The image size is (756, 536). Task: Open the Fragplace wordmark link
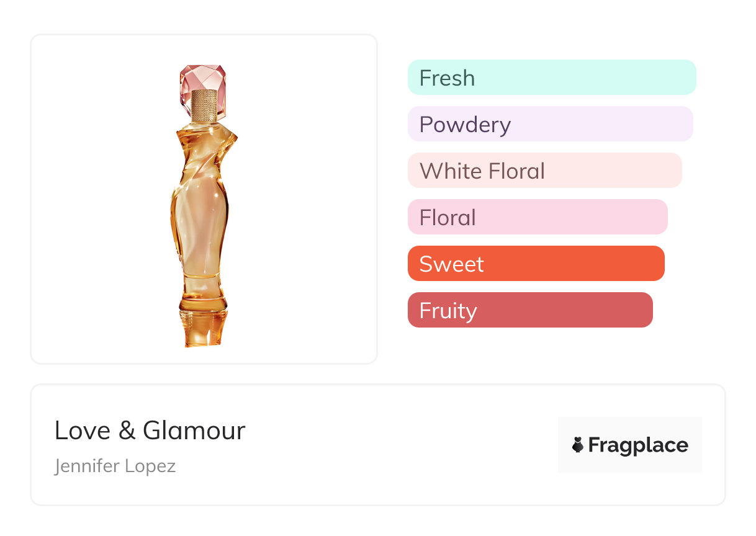638,445
